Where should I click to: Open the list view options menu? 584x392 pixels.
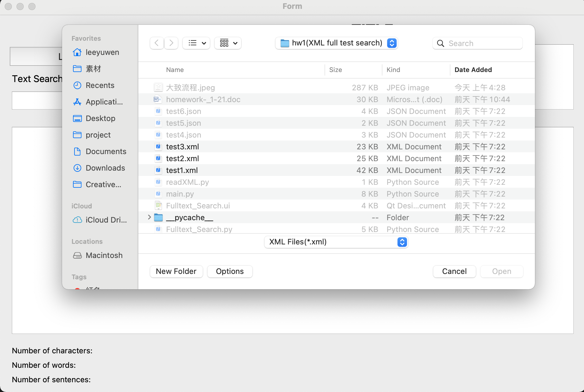coord(196,43)
